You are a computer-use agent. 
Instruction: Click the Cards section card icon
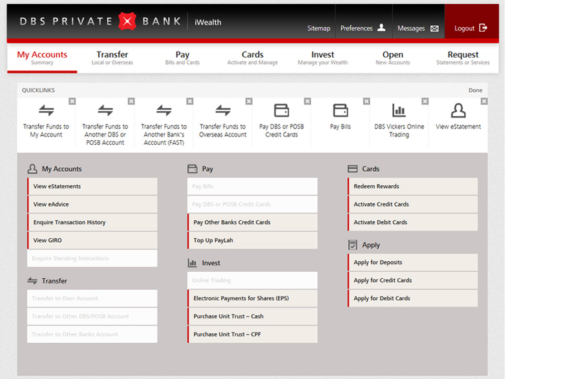353,169
